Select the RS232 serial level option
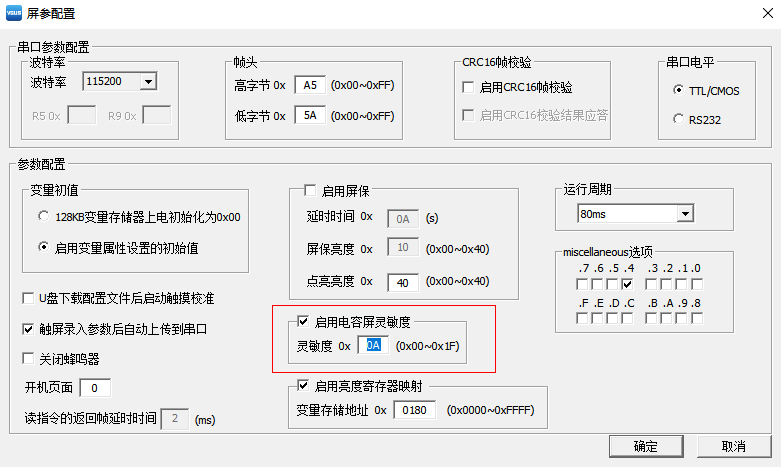781x467 pixels. pos(678,119)
